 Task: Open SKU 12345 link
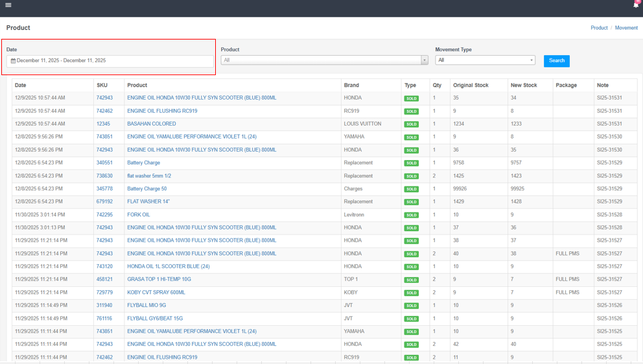tap(103, 124)
